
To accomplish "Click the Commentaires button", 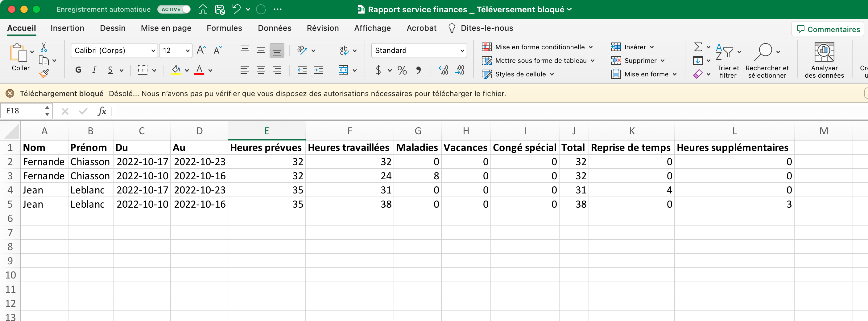I will [x=828, y=29].
